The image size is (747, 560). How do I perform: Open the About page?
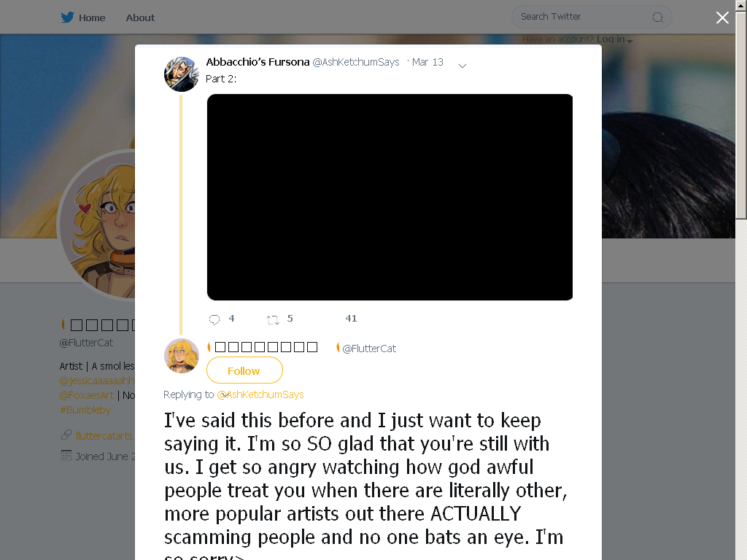click(x=140, y=17)
